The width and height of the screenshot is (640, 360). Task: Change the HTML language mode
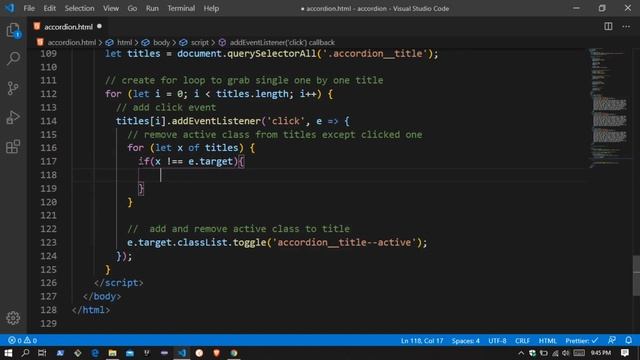pos(548,340)
